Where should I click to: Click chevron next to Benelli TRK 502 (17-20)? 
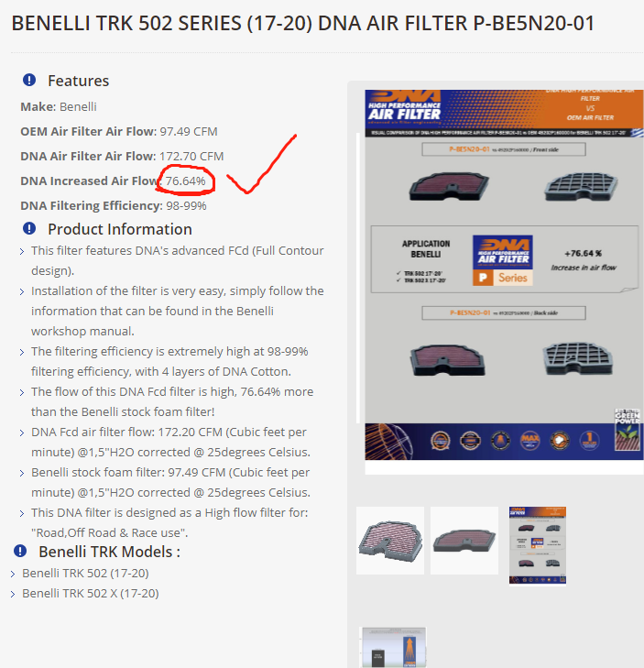[13, 575]
